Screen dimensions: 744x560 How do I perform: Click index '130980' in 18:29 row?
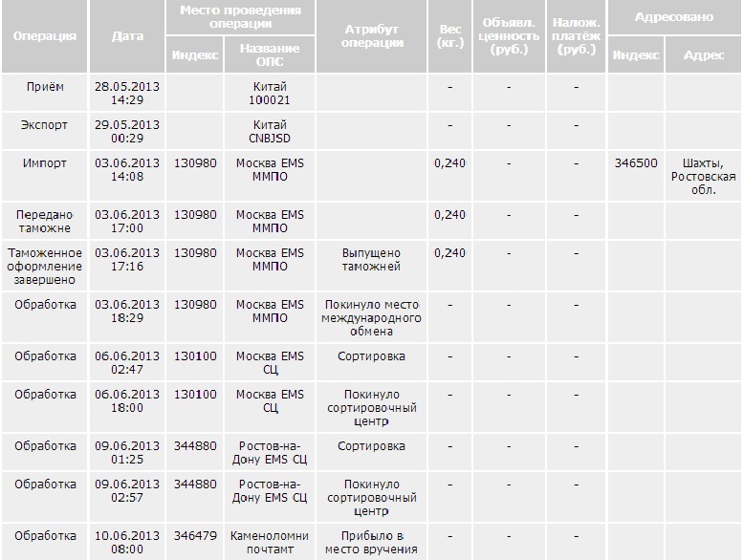tap(195, 305)
